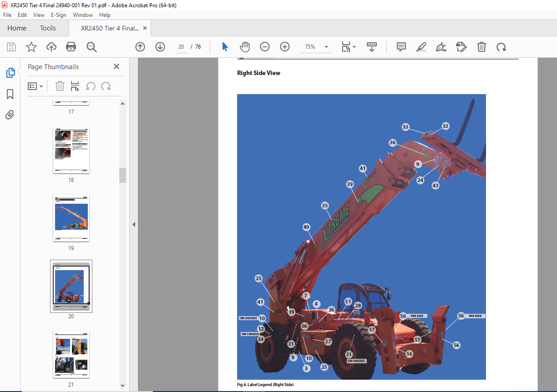Add a comment with the speech bubble icon
Viewport: 557px width, 392px height.
[401, 47]
